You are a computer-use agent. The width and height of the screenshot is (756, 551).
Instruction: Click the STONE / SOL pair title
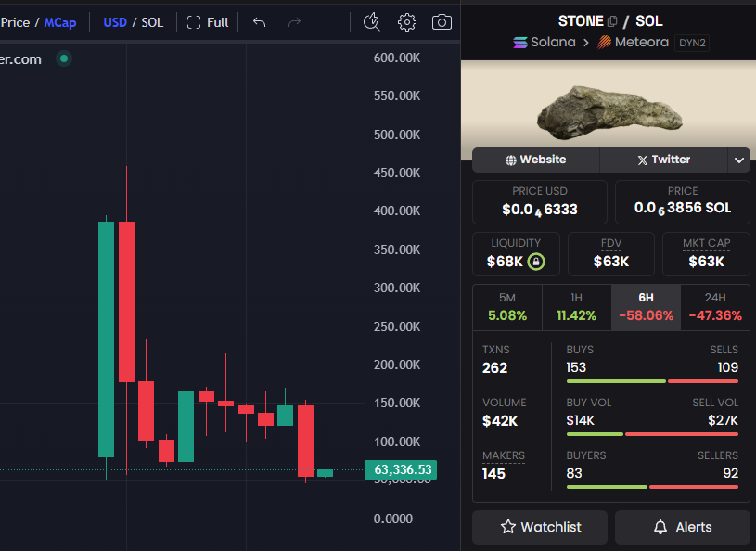610,21
